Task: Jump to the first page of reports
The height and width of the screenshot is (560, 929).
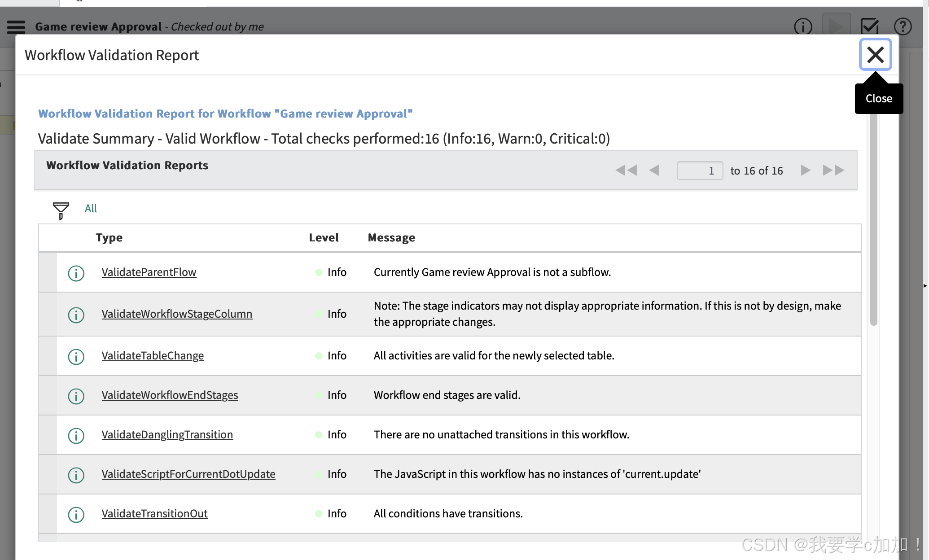Action: pos(626,171)
